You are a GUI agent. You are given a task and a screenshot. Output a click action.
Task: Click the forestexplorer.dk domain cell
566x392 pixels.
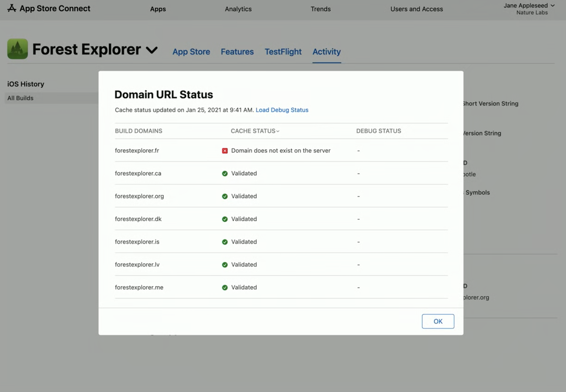pyautogui.click(x=138, y=219)
